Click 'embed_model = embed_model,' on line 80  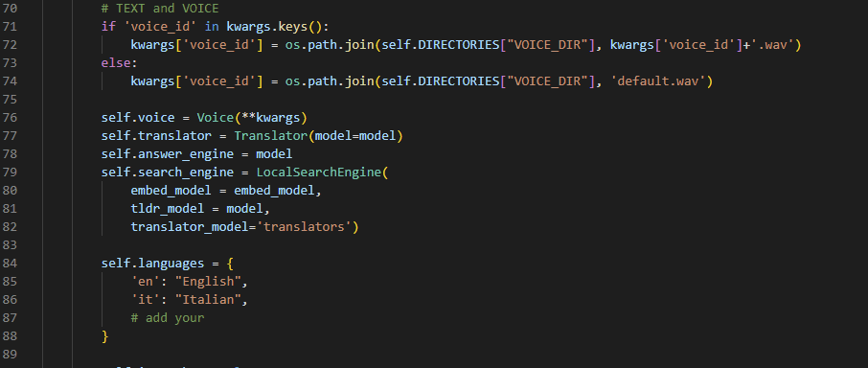[226, 191]
